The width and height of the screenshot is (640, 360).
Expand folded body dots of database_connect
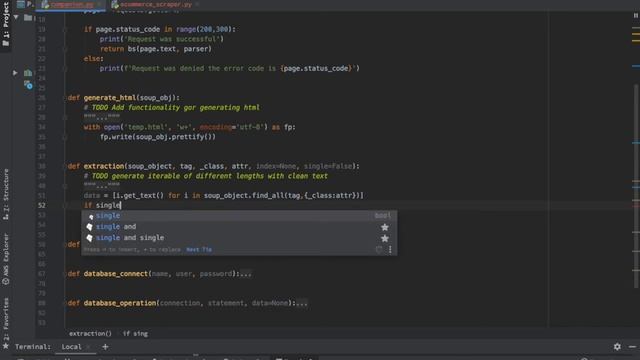pyautogui.click(x=246, y=274)
